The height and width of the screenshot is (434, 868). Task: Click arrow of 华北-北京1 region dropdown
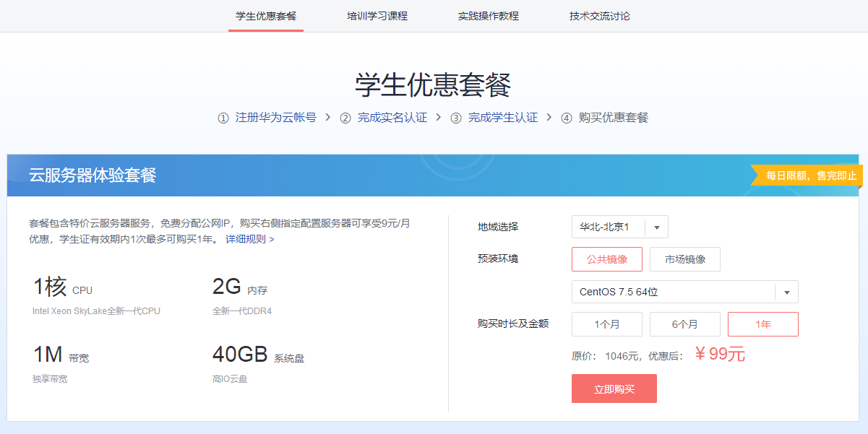(x=657, y=227)
